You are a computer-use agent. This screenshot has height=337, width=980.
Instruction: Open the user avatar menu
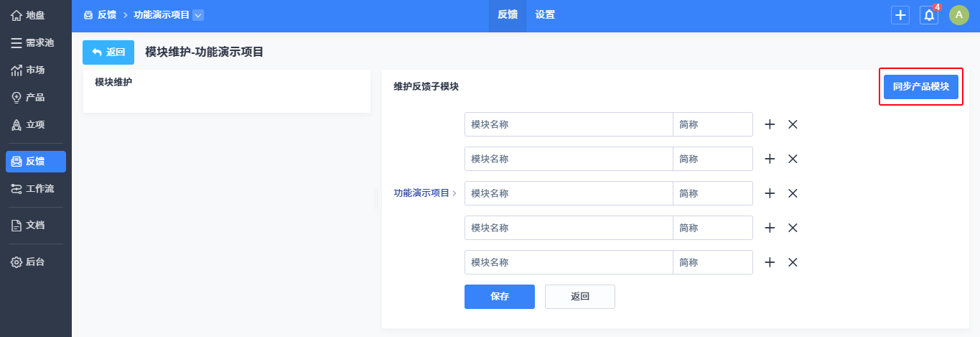[958, 15]
